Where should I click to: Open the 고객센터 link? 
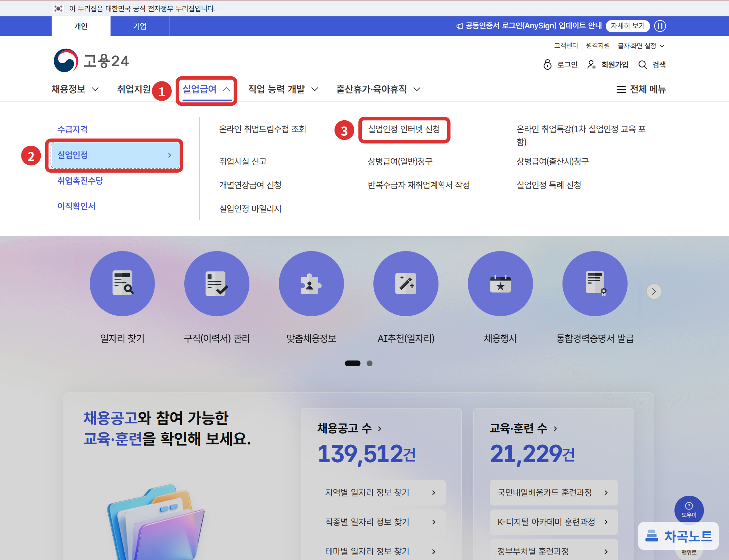coord(566,45)
